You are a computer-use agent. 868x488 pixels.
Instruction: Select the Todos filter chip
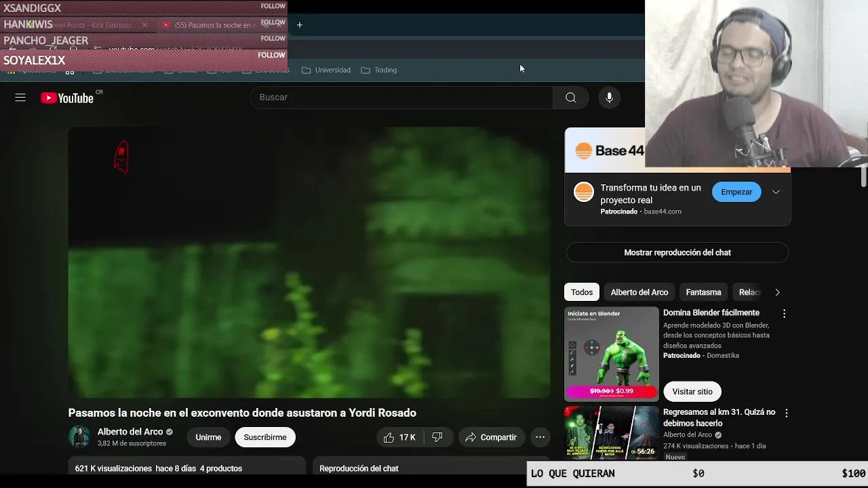[582, 292]
